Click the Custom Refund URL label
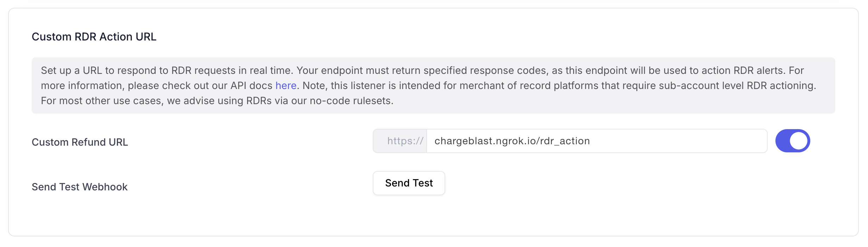This screenshot has width=868, height=247. tap(80, 142)
